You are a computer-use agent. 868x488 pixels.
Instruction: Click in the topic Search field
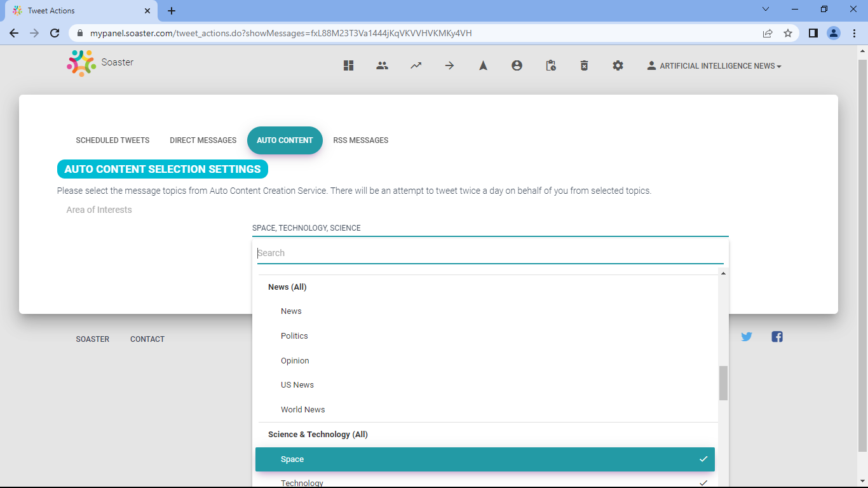tap(490, 253)
